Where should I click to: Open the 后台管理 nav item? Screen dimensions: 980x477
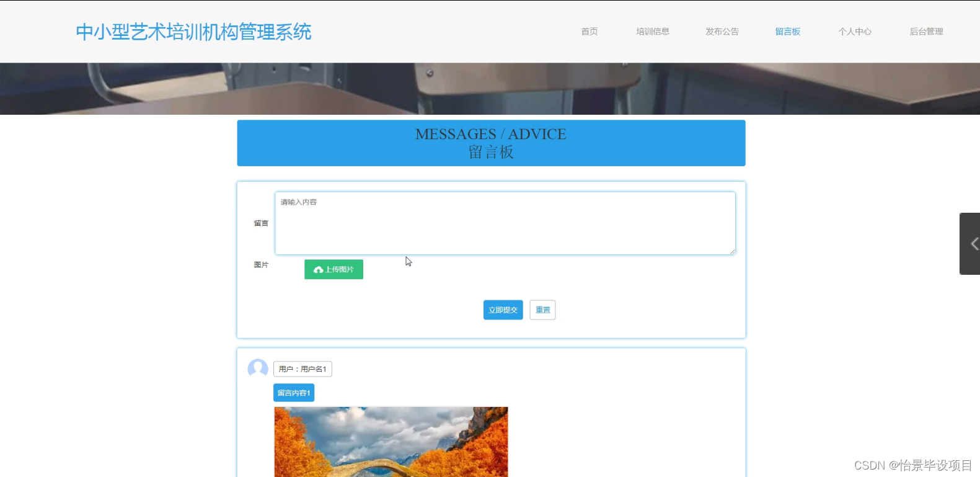click(926, 32)
